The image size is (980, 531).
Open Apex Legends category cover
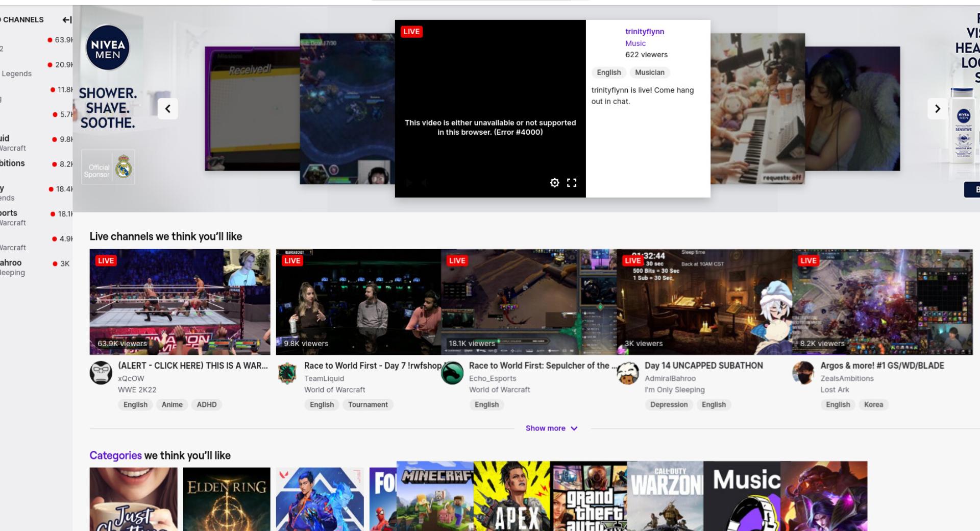[512, 496]
